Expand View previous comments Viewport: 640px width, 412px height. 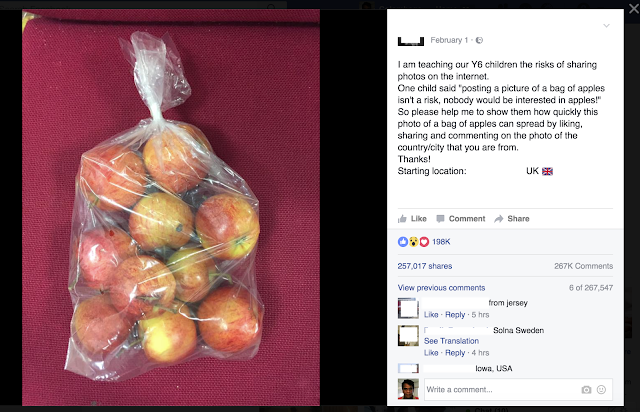click(441, 288)
